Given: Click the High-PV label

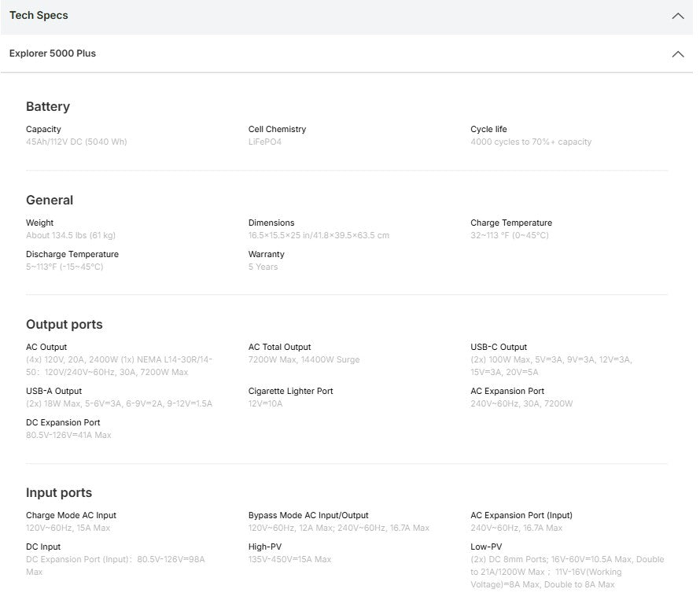Looking at the screenshot, I should [x=264, y=547].
